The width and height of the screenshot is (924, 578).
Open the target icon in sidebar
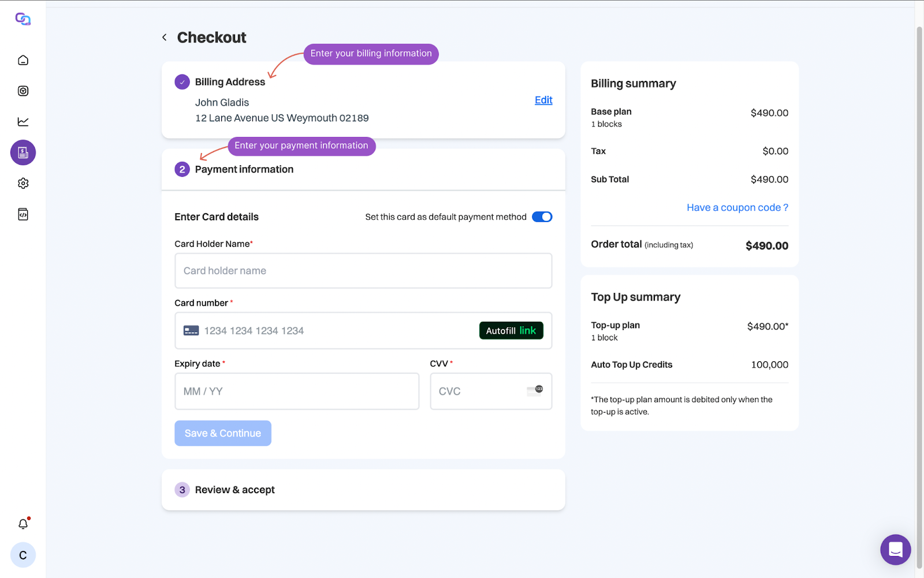point(23,91)
